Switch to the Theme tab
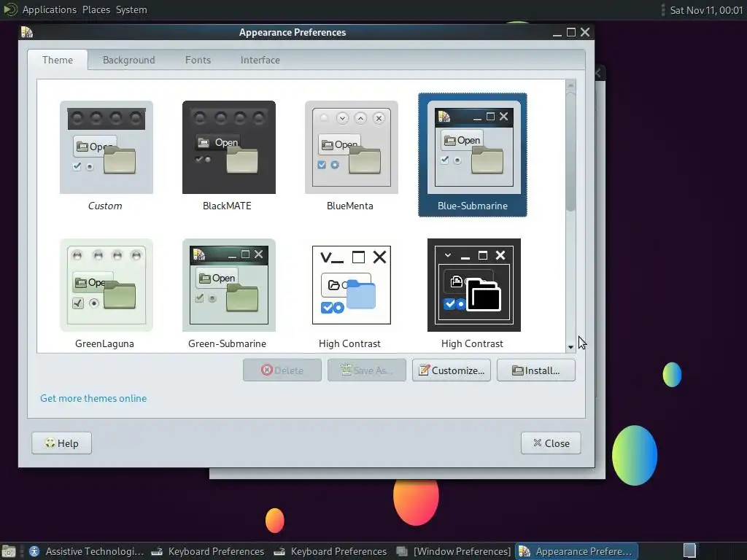747x560 pixels. click(x=58, y=60)
